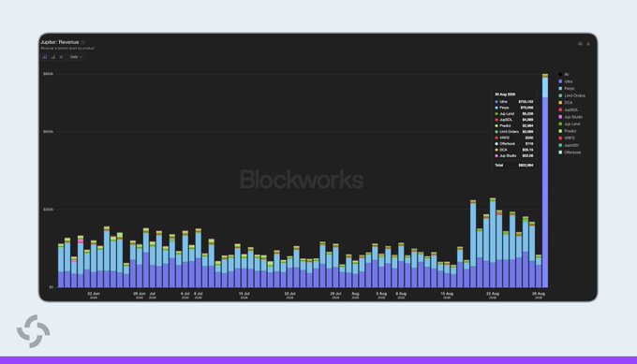The image size is (637, 364).
Task: Click the Perps row in the tooltip
Action: [x=514, y=108]
